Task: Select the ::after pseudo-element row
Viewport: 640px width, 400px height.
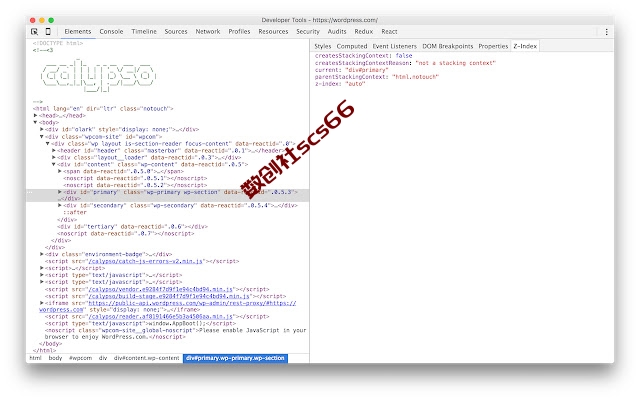Action: 75,212
